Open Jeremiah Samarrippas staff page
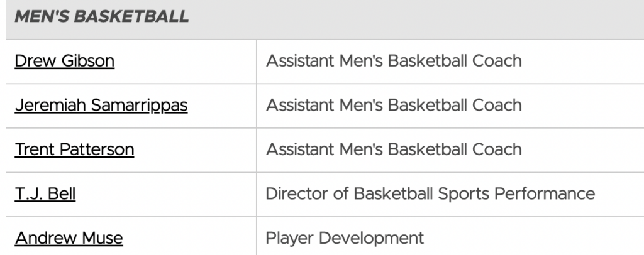Image resolution: width=644 pixels, height=255 pixels. [x=101, y=105]
